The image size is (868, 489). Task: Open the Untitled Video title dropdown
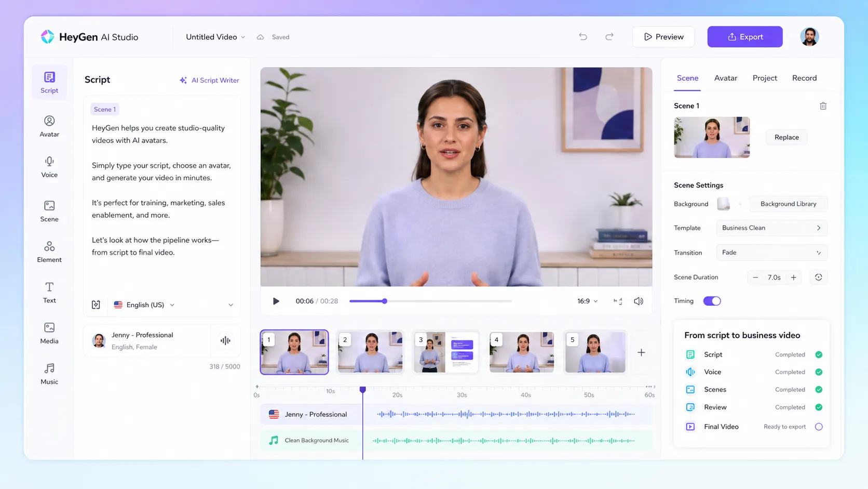tap(215, 37)
